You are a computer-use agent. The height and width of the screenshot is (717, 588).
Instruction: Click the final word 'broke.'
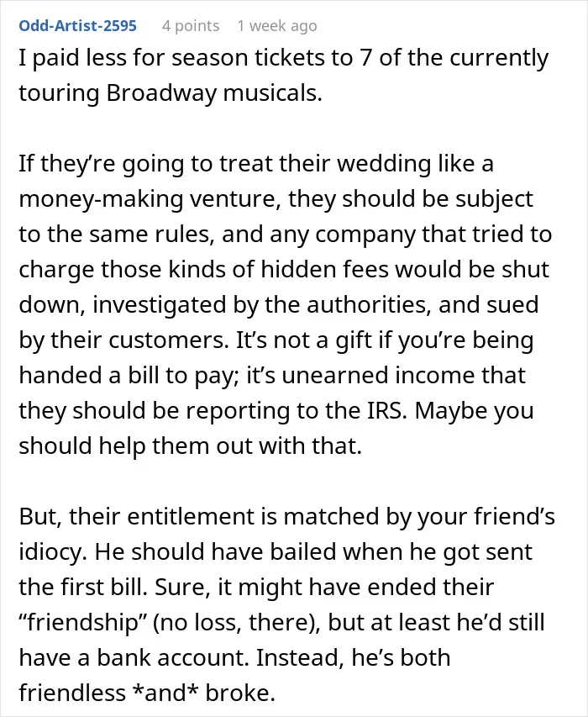[240, 693]
